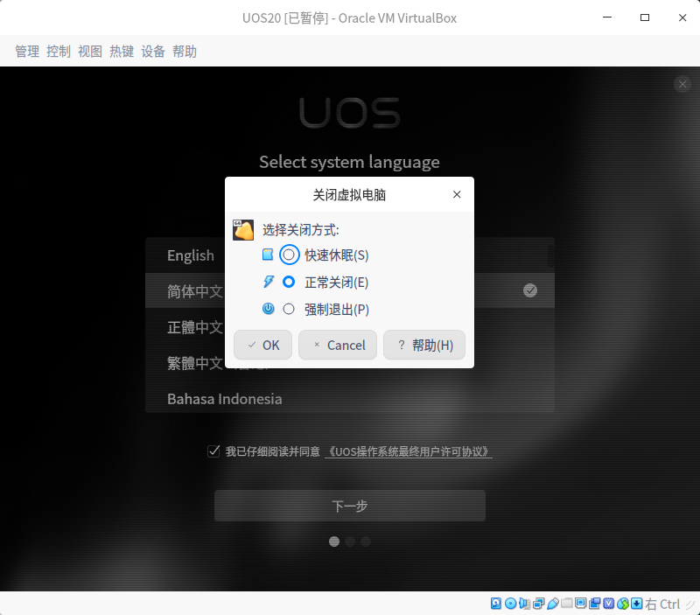This screenshot has height=615, width=700.
Task: Minimize the VirtualBox window
Action: (607, 17)
